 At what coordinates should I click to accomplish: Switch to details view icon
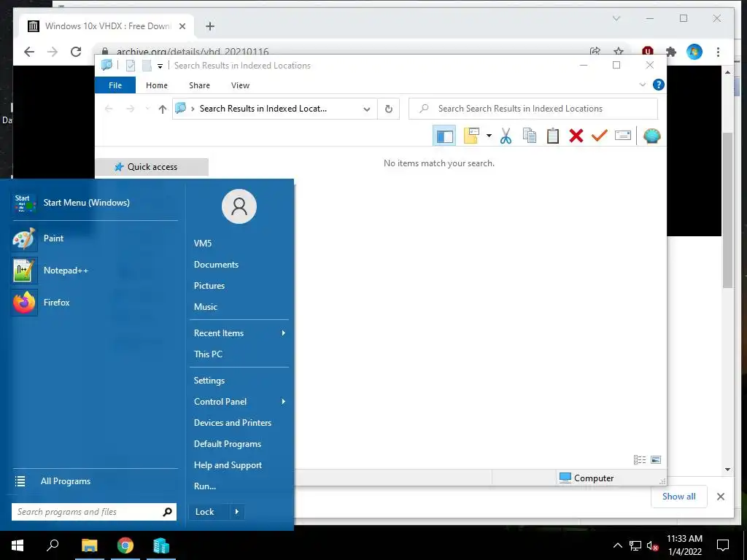tap(640, 459)
